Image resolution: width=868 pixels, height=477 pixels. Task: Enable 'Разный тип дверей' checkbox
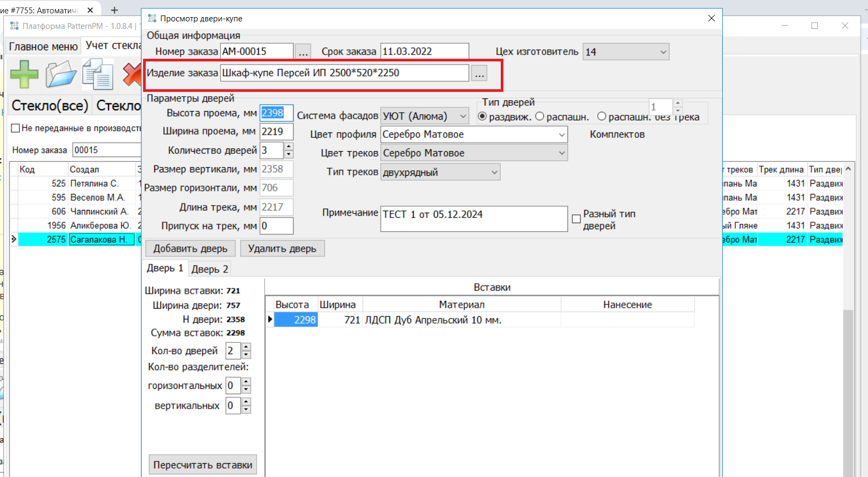[x=577, y=219]
